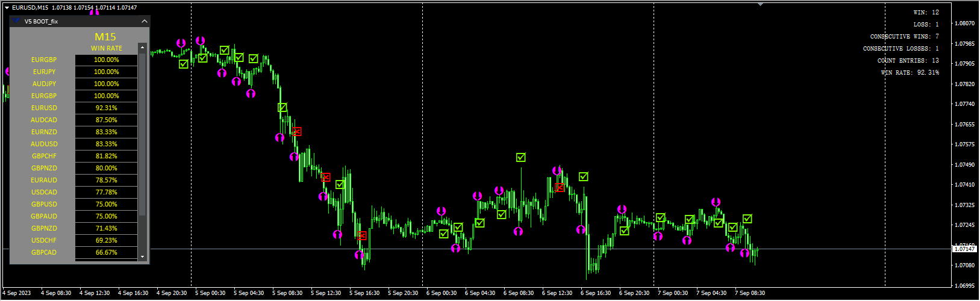Select the USDCHF pair label
The image size is (980, 301).
(x=44, y=240)
